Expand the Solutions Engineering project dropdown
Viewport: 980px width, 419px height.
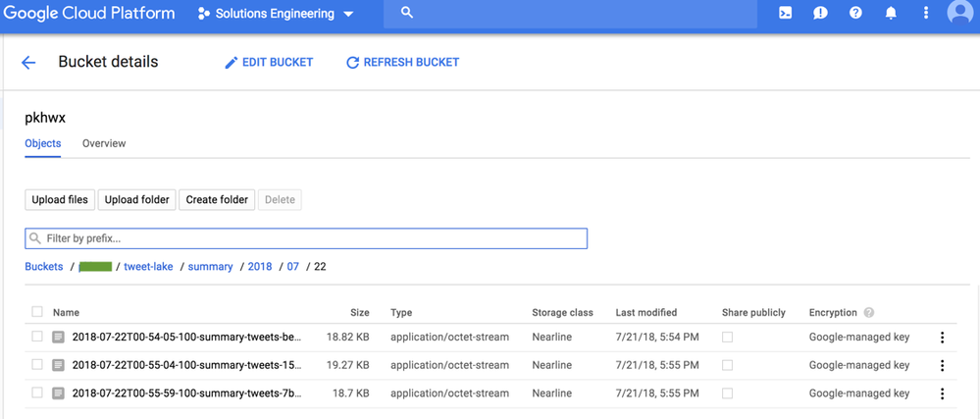pyautogui.click(x=276, y=15)
